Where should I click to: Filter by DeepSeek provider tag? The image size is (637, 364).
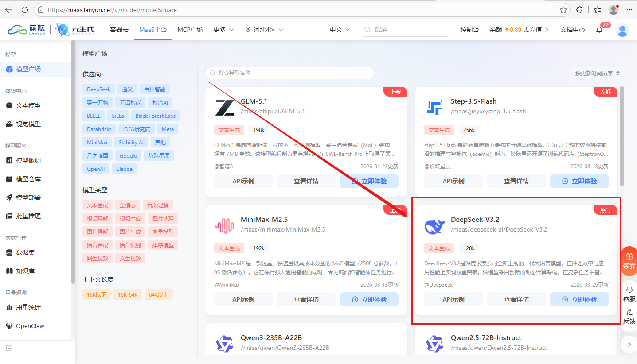(99, 89)
